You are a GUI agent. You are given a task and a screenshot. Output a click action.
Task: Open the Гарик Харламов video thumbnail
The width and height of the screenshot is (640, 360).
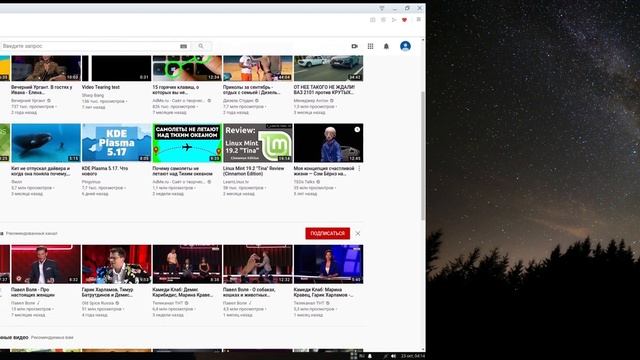[116, 264]
